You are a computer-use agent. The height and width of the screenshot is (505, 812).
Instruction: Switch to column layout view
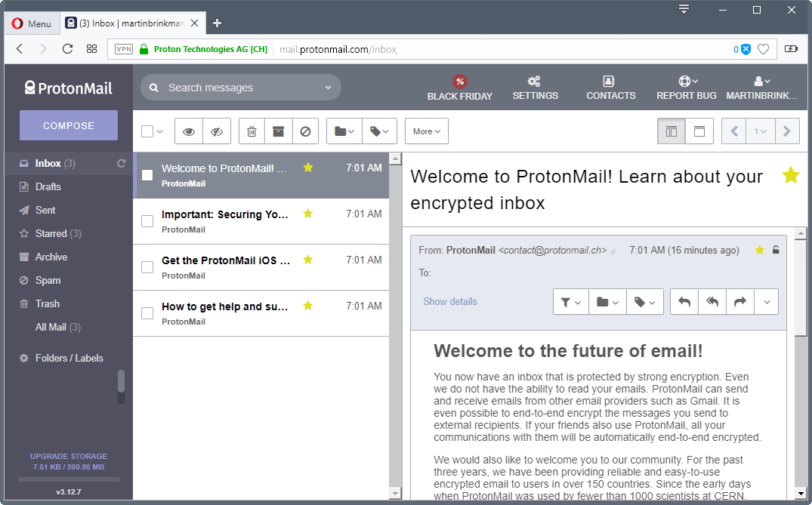click(x=672, y=131)
